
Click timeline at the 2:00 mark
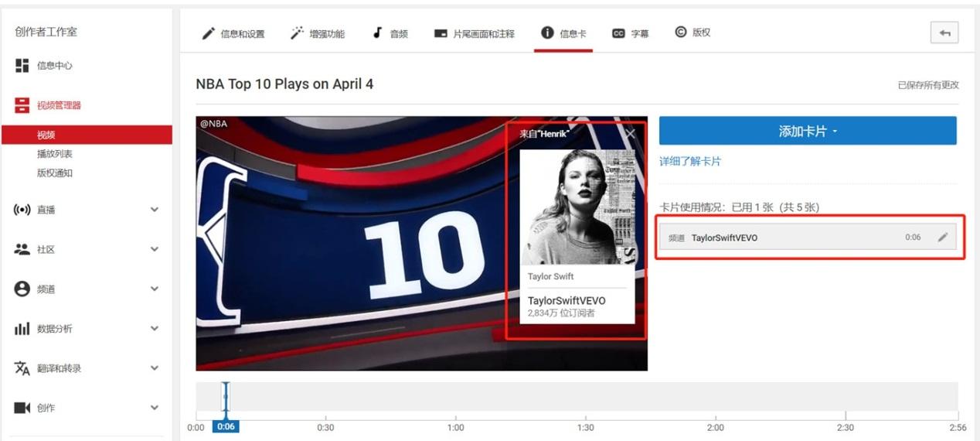click(716, 426)
